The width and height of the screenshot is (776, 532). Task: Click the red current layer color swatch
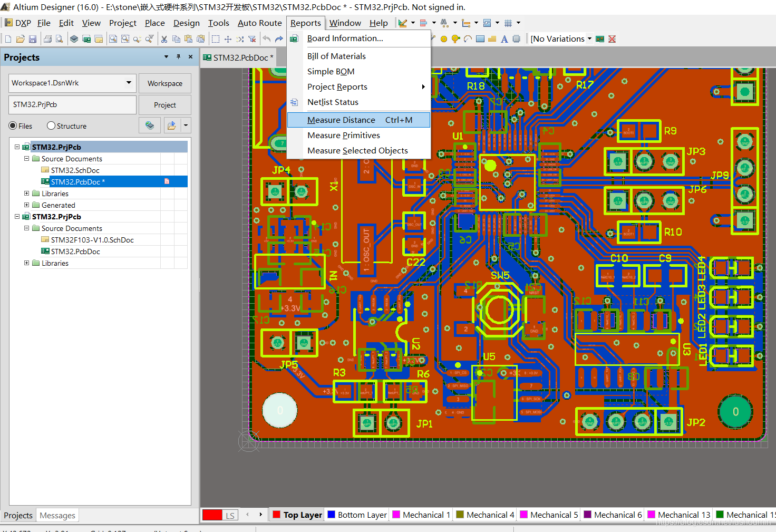(x=212, y=515)
